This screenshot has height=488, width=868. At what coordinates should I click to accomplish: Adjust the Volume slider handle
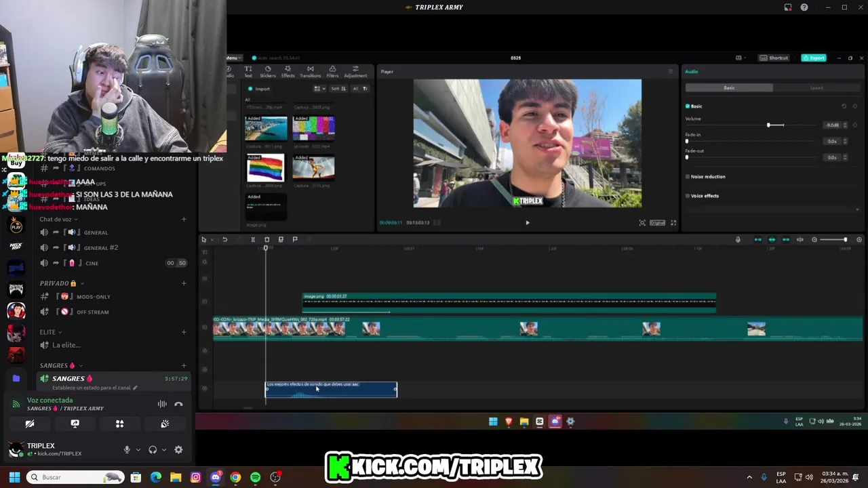[768, 125]
